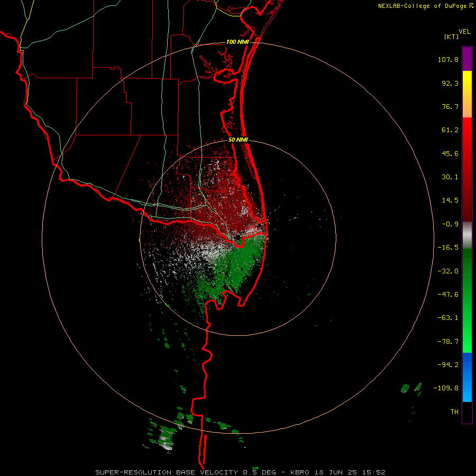Click the 76.7 legend value
This screenshot has height=476, width=476.
(x=450, y=106)
